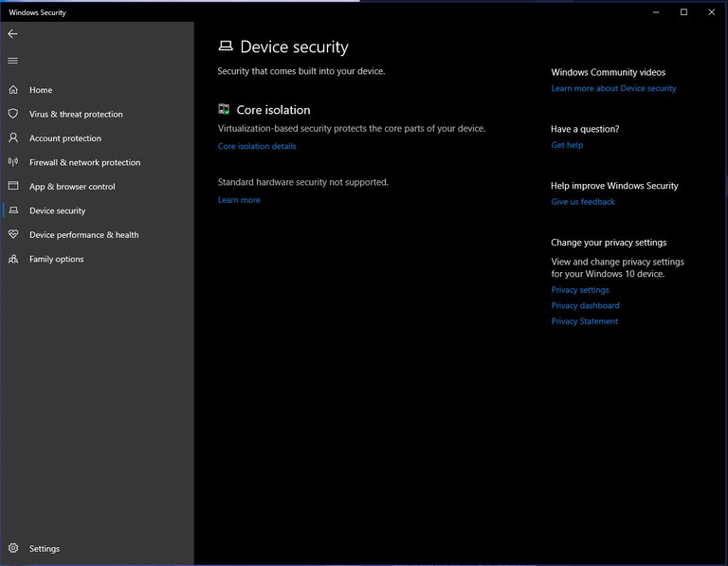Screen dimensions: 728x566
Task: Click the Device performance & health heart icon
Action: pos(13,235)
